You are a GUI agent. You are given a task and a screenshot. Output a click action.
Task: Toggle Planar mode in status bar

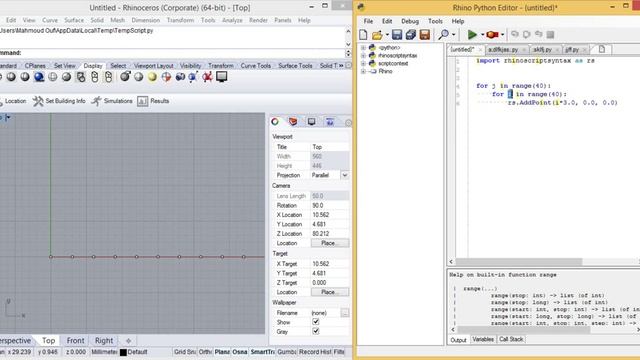tap(222, 352)
